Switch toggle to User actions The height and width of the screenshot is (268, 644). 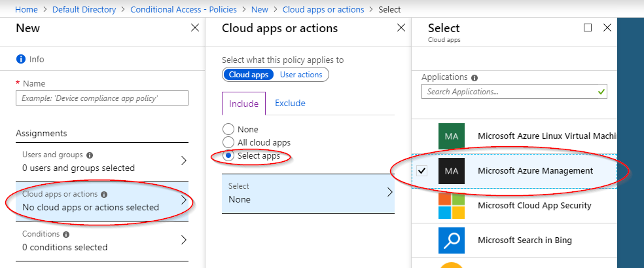[301, 75]
